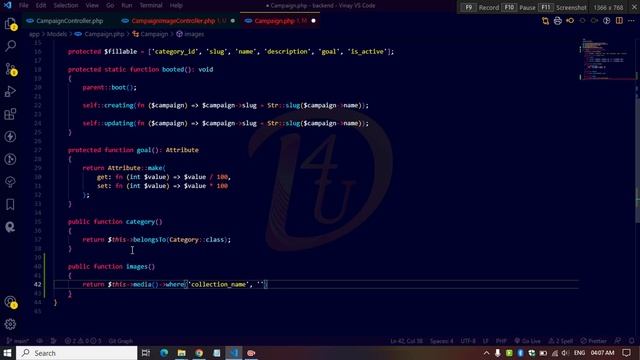Click the Git compare changes icon in editor toolbar
Viewport: 640px width, 360px height.
click(545, 21)
